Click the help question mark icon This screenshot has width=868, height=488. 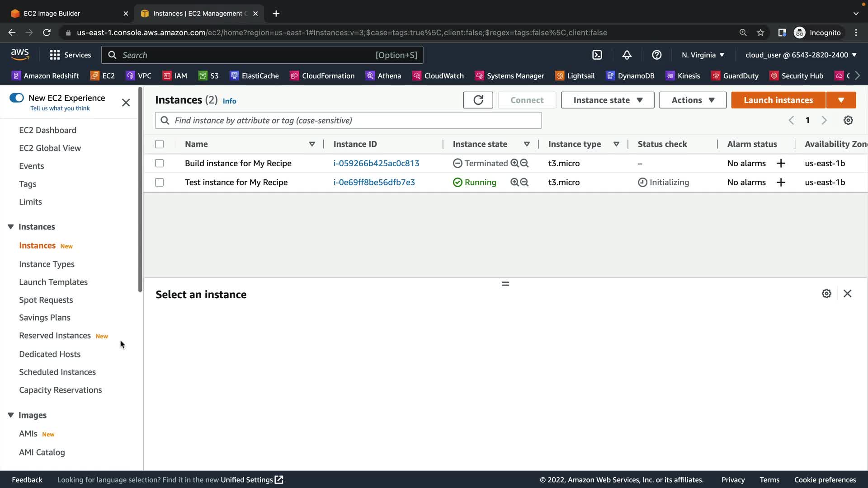point(656,55)
